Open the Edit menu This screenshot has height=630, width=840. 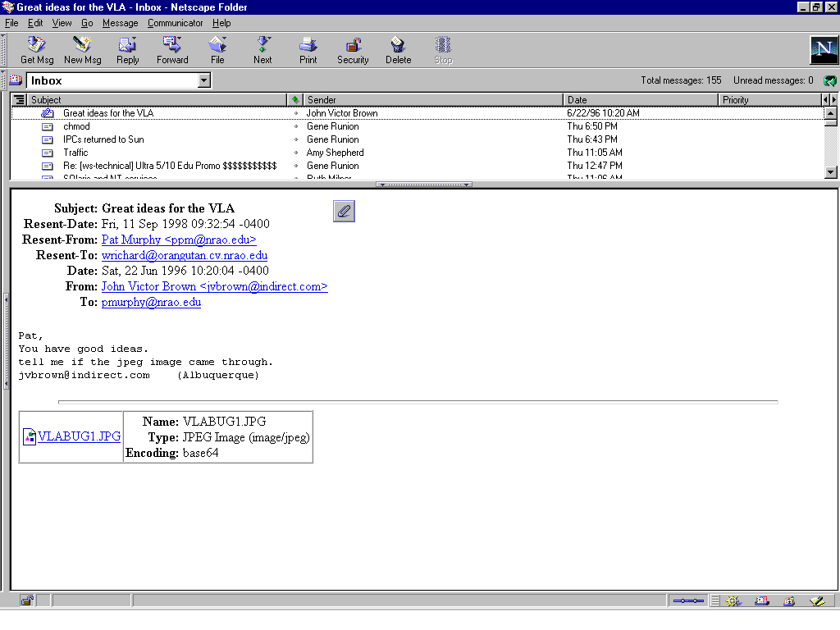click(x=35, y=23)
